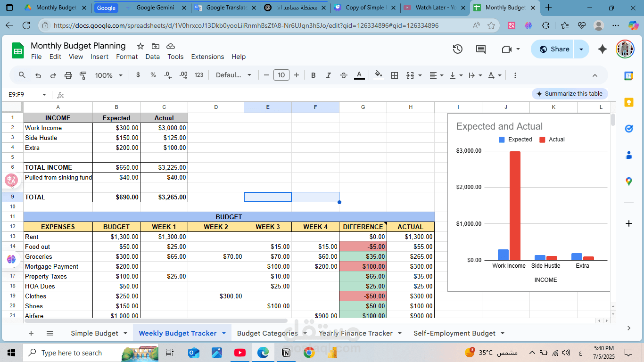Select the Expected and Actual chart
The image size is (644, 362).
(528, 202)
